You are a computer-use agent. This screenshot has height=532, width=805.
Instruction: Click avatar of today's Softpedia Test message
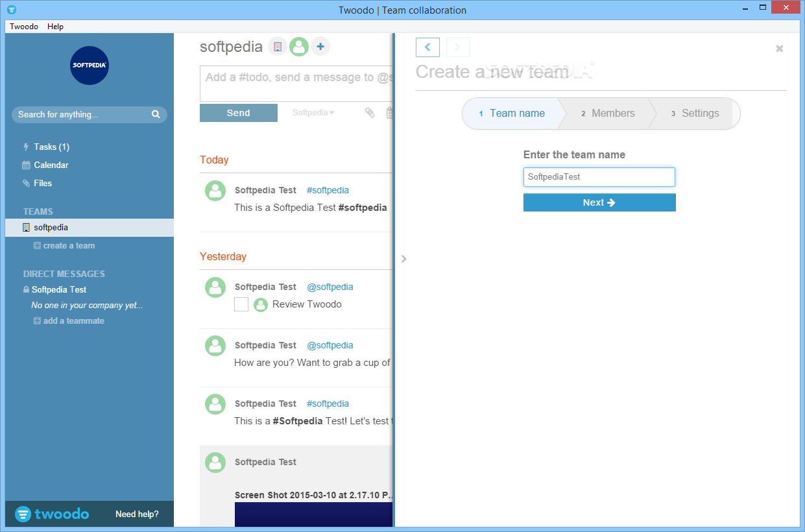(215, 191)
